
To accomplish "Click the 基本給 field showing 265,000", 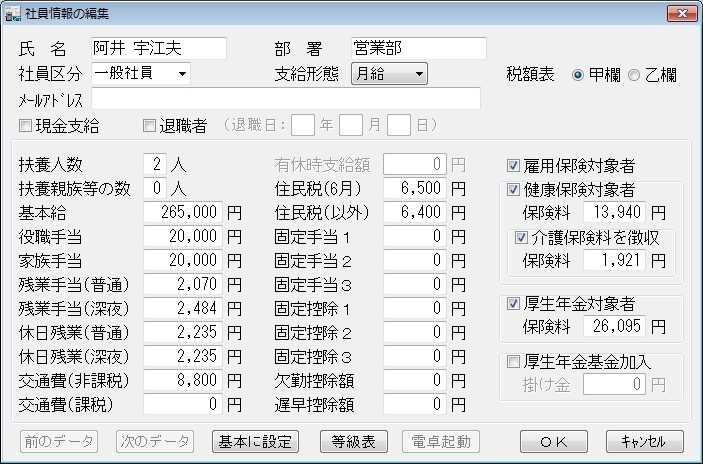I will (x=183, y=212).
